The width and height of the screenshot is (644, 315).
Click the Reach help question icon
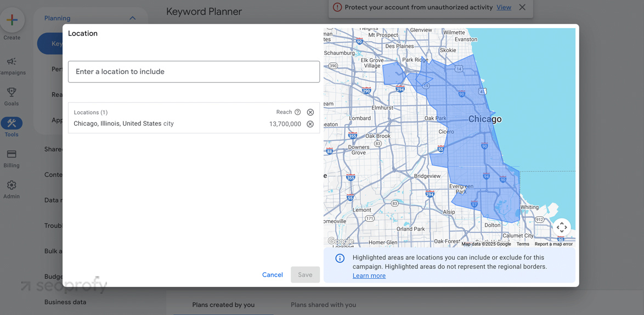[298, 112]
